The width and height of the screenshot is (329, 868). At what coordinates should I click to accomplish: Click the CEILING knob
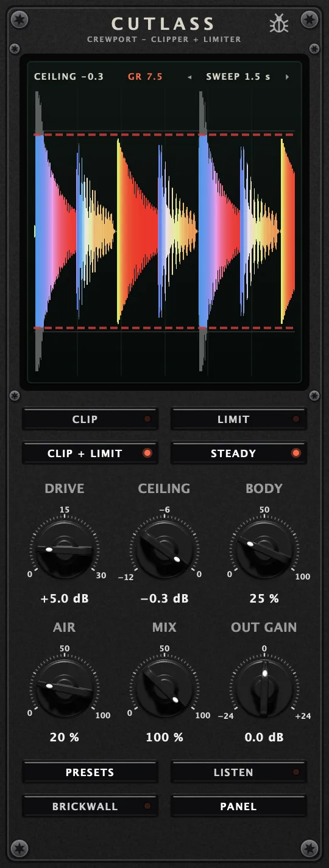(x=164, y=549)
